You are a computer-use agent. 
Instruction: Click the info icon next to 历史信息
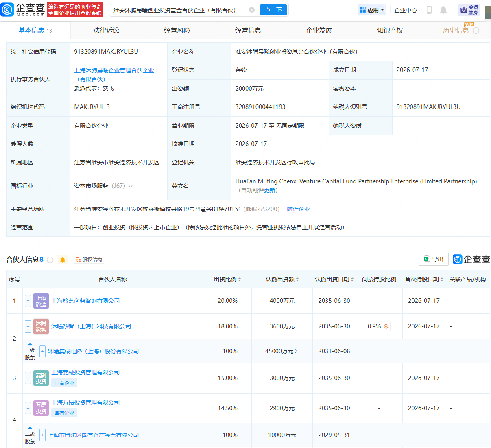pyautogui.click(x=476, y=30)
